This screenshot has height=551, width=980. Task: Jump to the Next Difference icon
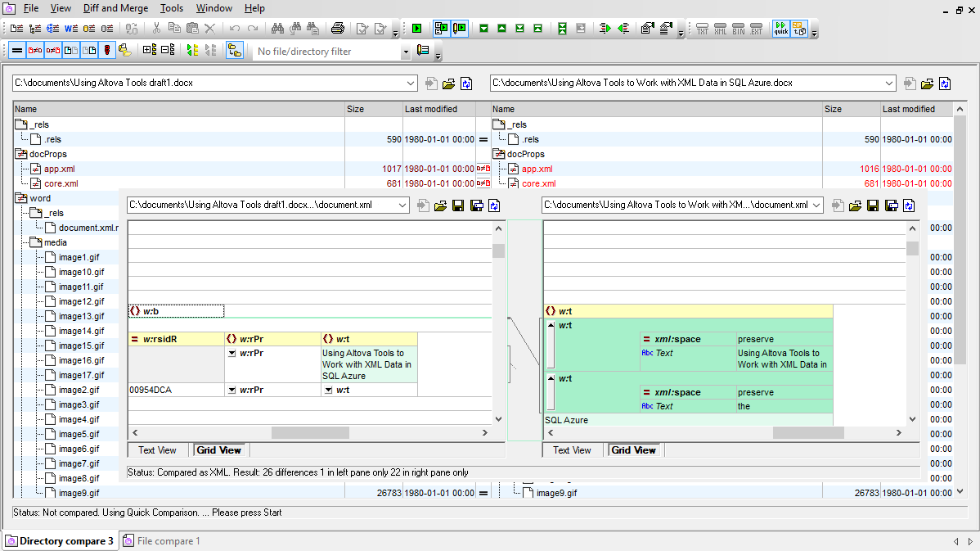[x=483, y=29]
